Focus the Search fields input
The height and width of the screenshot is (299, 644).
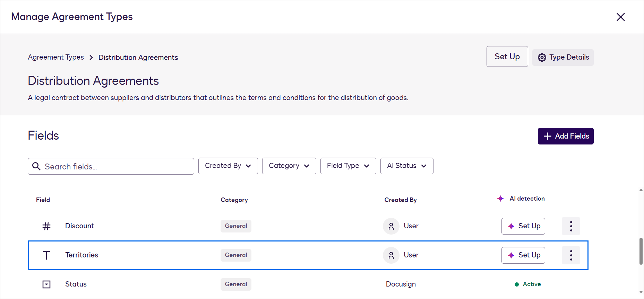[111, 166]
